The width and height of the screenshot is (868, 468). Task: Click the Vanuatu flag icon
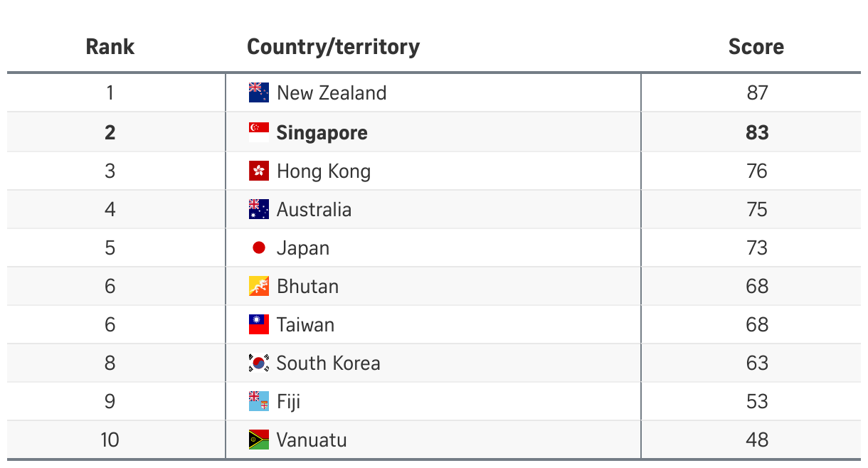(258, 440)
